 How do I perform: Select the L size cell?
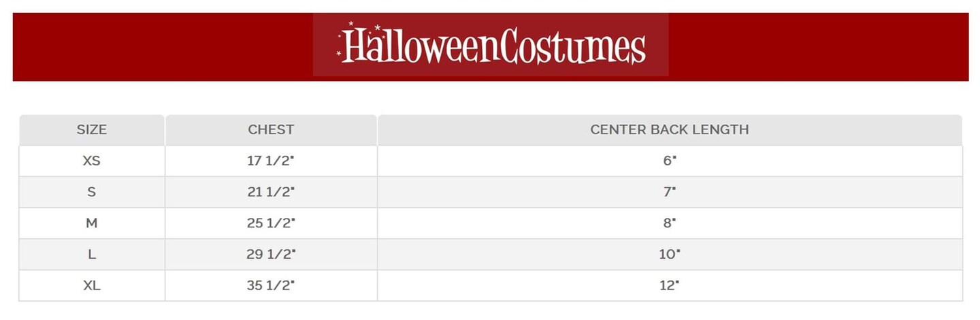tap(92, 255)
